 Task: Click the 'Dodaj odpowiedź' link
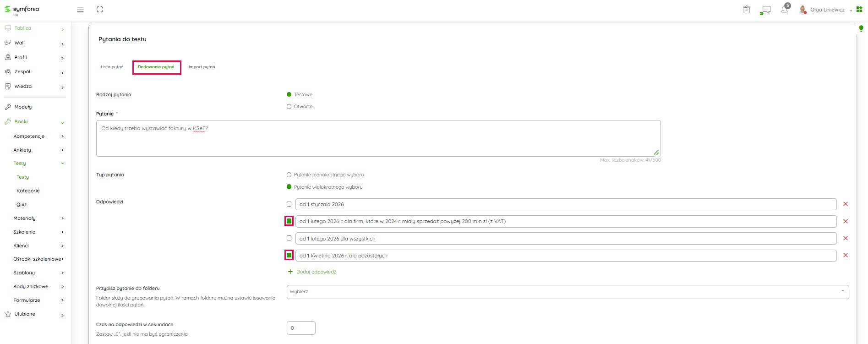[x=316, y=272]
